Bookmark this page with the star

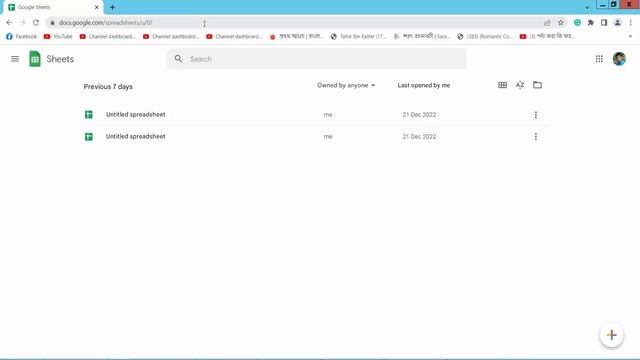tap(561, 23)
